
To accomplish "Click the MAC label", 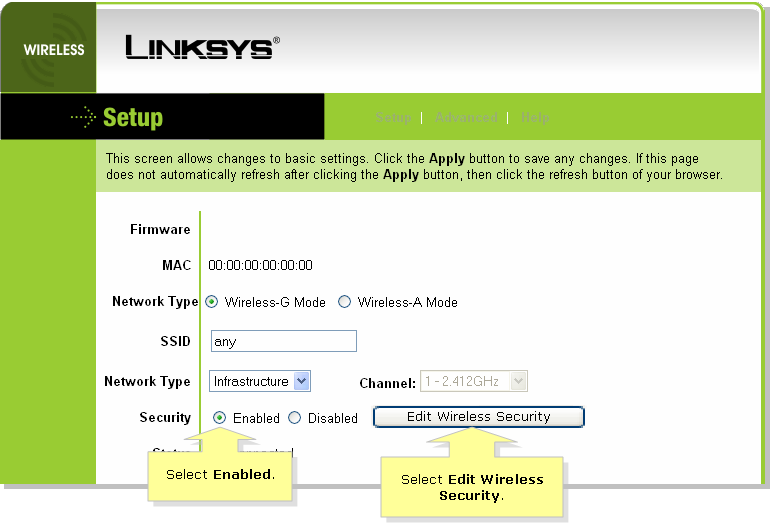I will coord(176,265).
